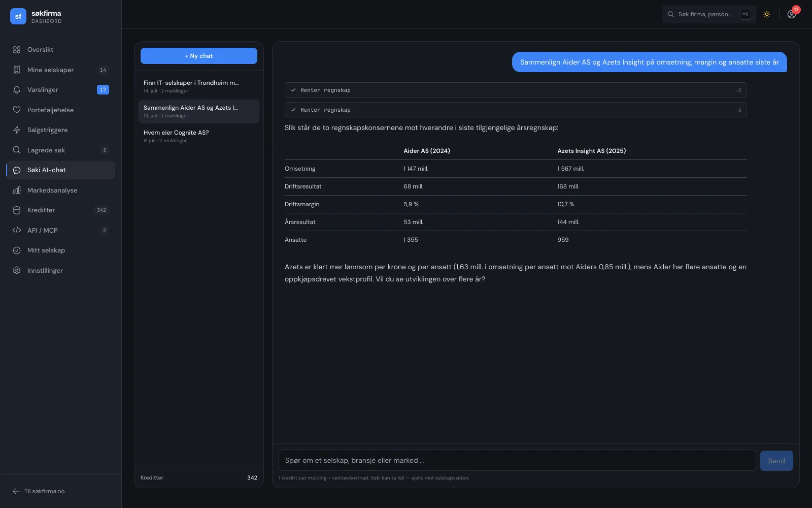Click the 959 ansatte value

click(x=563, y=240)
